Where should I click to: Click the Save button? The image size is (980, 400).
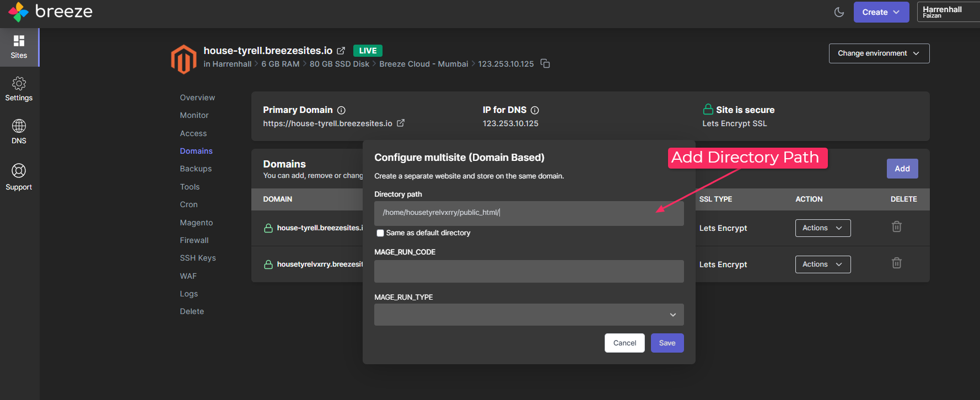pos(667,343)
